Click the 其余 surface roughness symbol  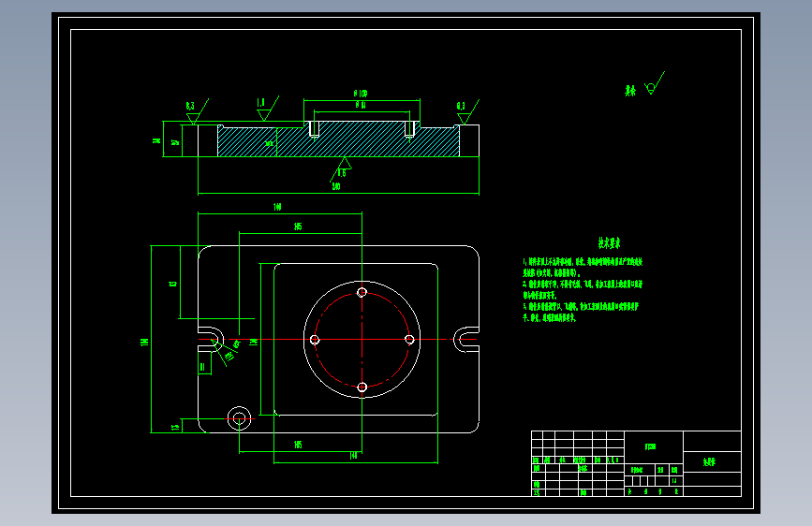point(655,84)
